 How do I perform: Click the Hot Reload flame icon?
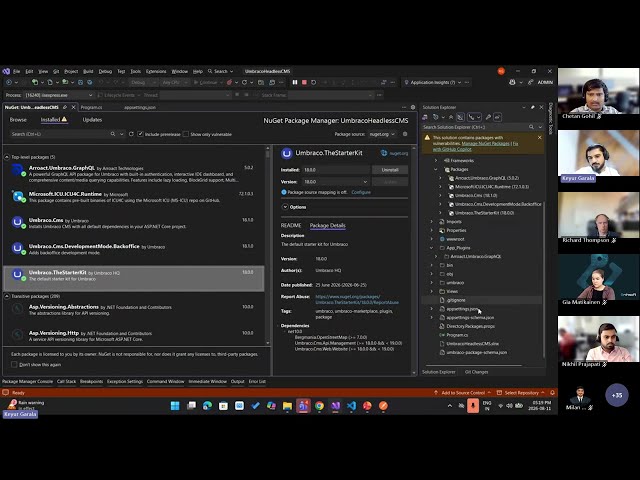pos(229,82)
